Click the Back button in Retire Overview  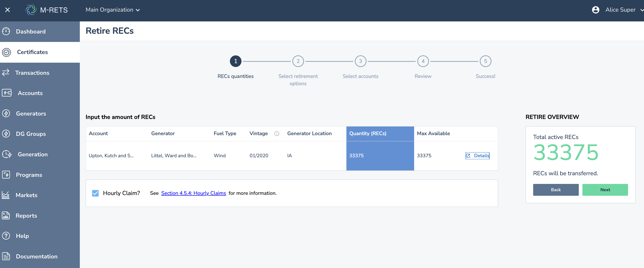[x=556, y=190]
